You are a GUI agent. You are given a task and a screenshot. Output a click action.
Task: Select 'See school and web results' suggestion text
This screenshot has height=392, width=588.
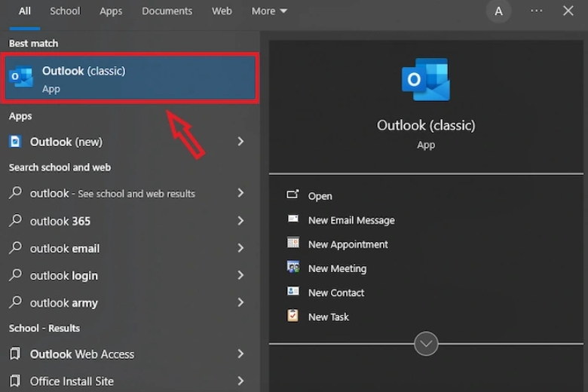coord(136,194)
